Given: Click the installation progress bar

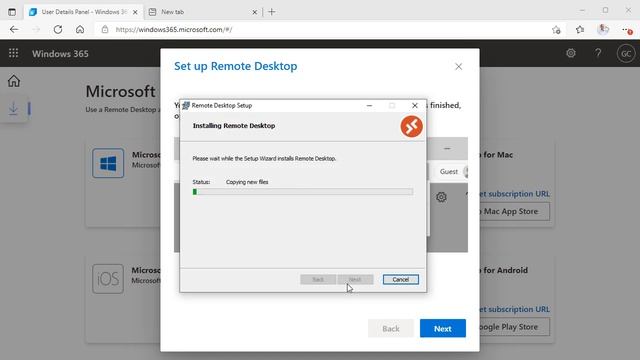Looking at the screenshot, I should (303, 192).
